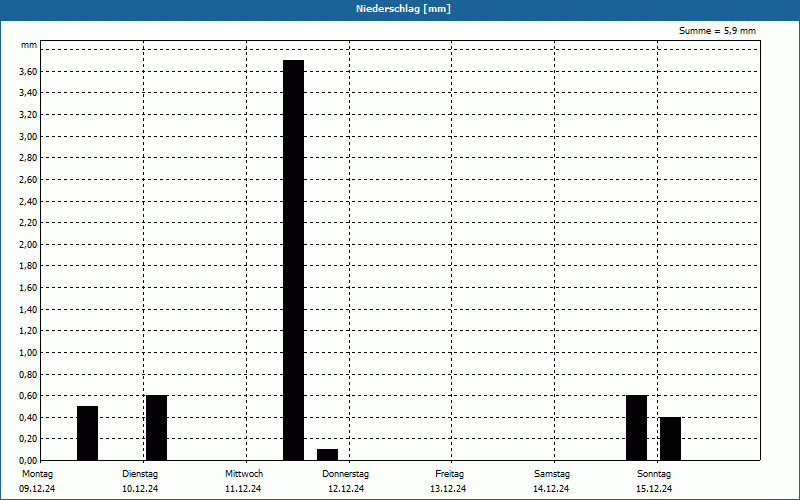Click the y-axis value 1,40
This screenshot has height=500, width=800.
coord(28,310)
